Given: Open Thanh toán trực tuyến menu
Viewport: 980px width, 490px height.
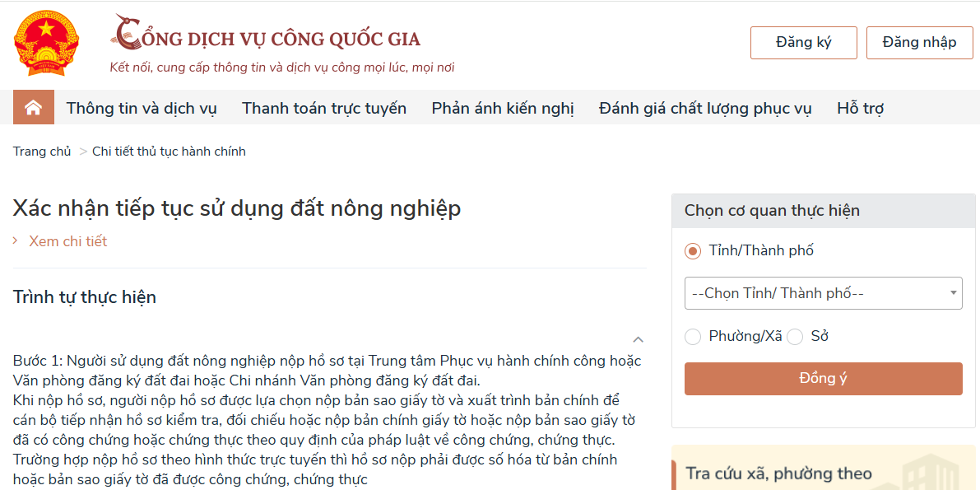Looking at the screenshot, I should [x=324, y=108].
